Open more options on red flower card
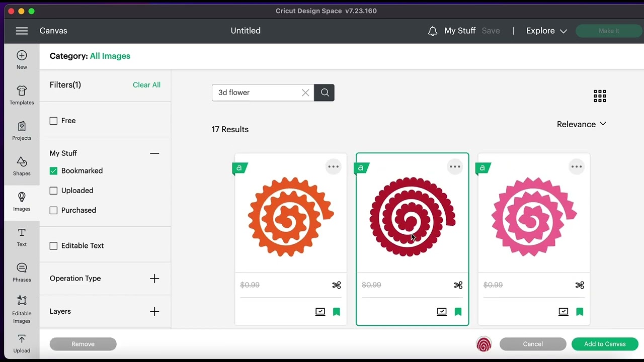This screenshot has width=644, height=362. pyautogui.click(x=455, y=167)
